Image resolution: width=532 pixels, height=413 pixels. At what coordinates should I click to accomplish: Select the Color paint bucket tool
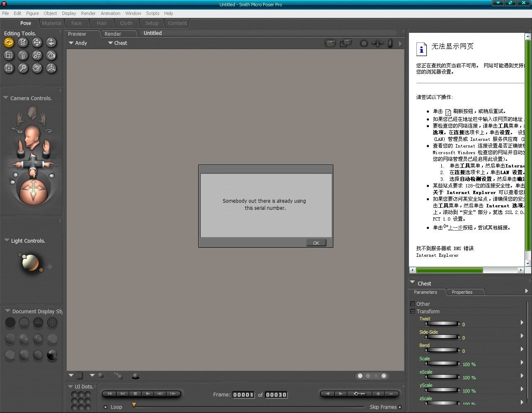(51, 55)
